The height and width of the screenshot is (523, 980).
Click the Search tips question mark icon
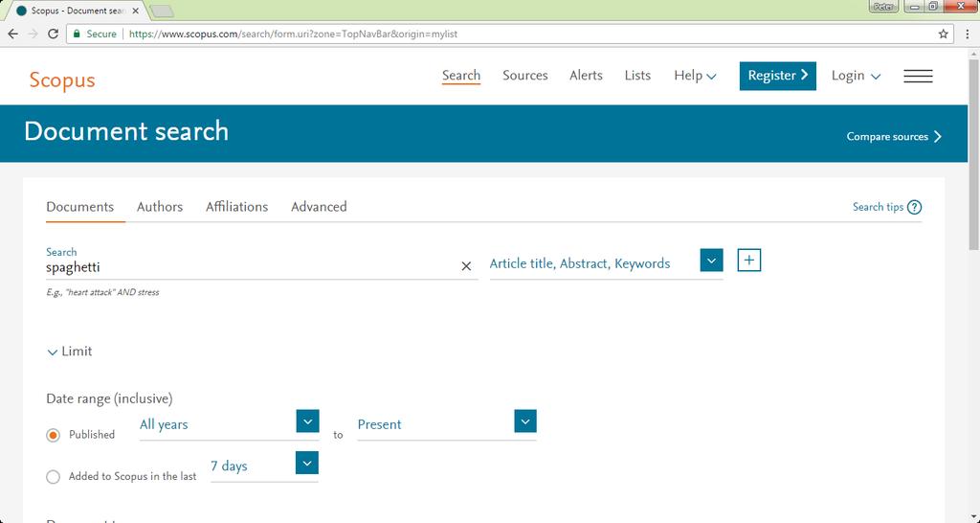pos(914,207)
